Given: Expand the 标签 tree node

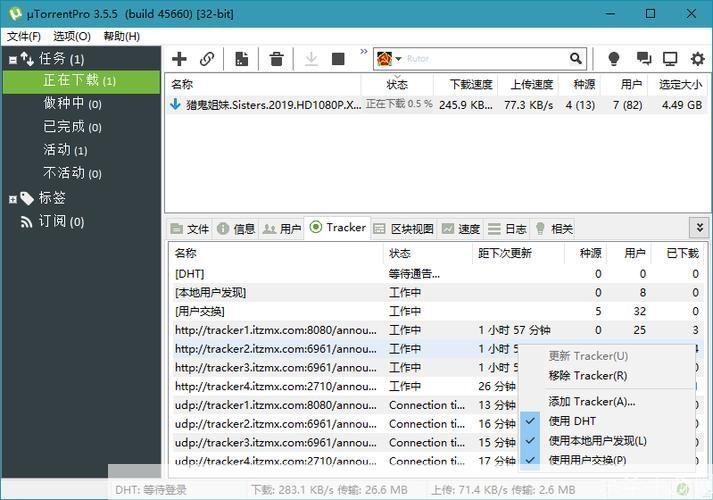Looking at the screenshot, I should click(x=13, y=198).
